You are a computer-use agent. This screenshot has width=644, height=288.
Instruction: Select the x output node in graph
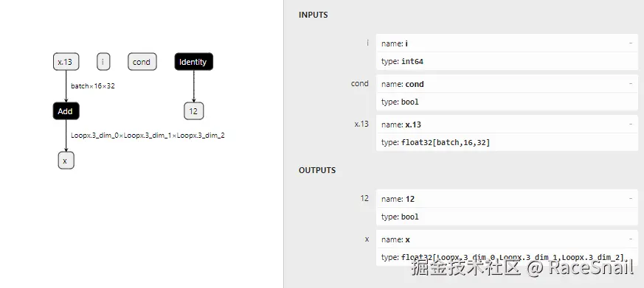(66, 161)
